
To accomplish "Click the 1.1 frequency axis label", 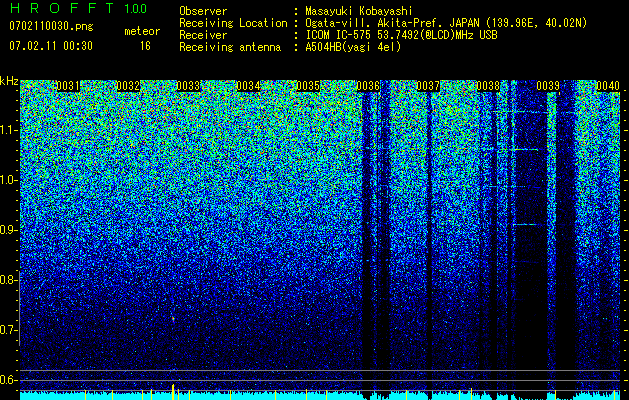I will point(9,130).
